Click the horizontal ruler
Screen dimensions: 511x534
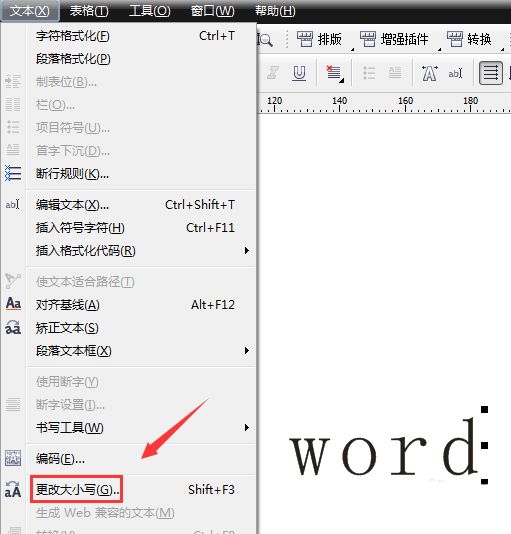(384, 103)
